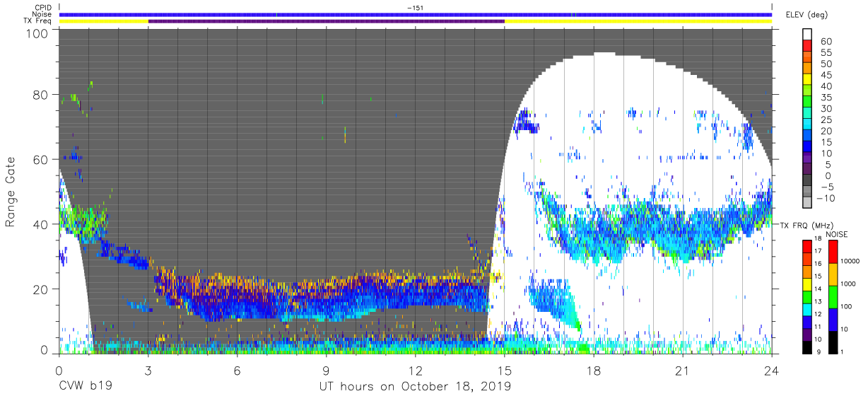
Task: Click the 40 tick on Range Gate axis
Action: (x=40, y=224)
